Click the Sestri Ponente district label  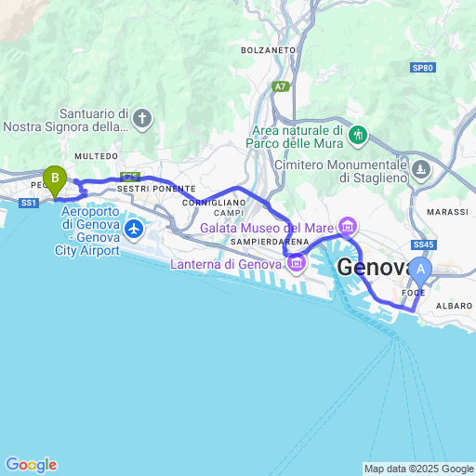point(156,189)
